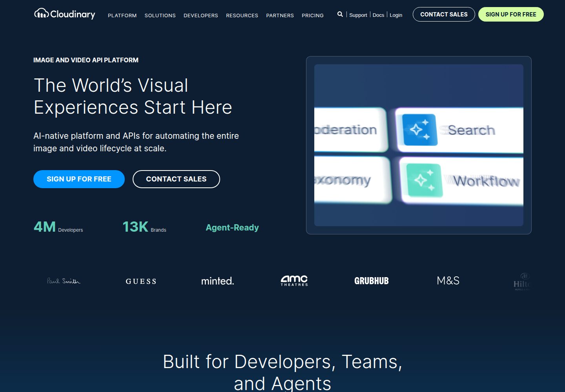The width and height of the screenshot is (565, 392).
Task: Click the Login link
Action: 396,15
